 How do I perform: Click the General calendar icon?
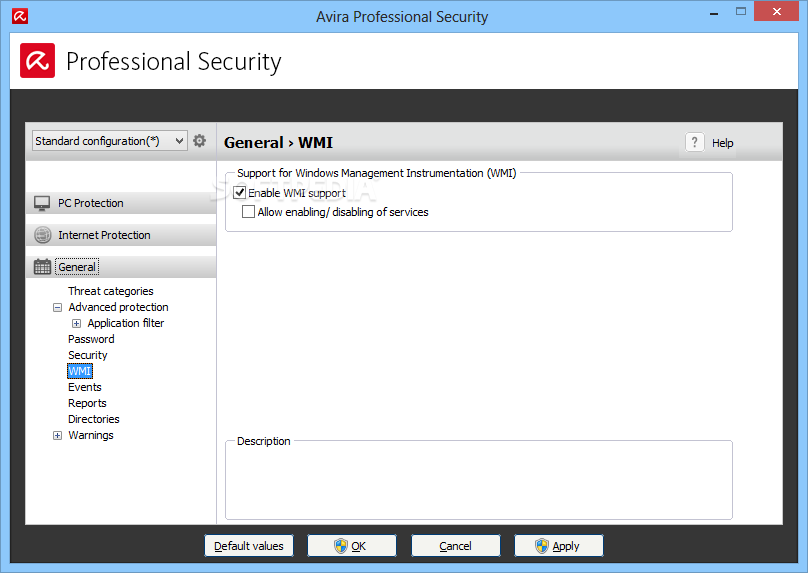tap(42, 267)
